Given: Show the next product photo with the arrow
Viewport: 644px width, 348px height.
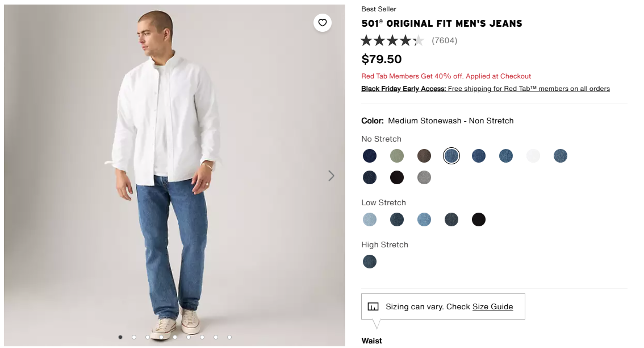Looking at the screenshot, I should pos(332,176).
